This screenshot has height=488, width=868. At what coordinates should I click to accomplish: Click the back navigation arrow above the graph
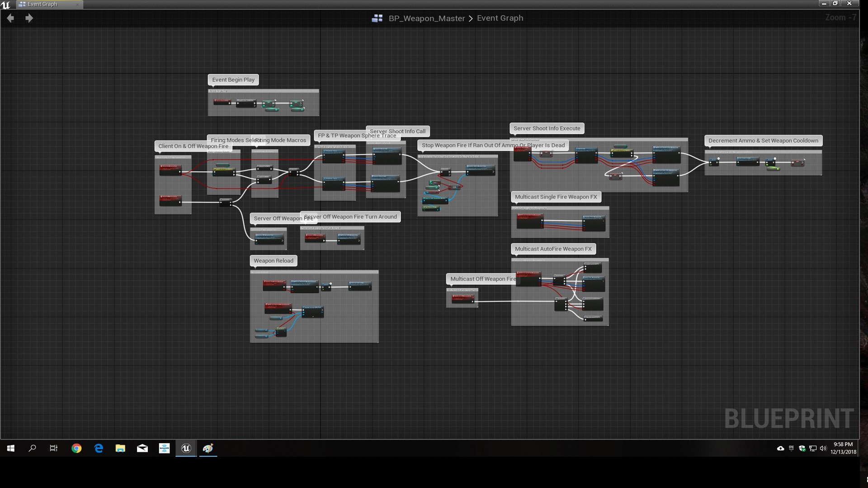tap(10, 18)
